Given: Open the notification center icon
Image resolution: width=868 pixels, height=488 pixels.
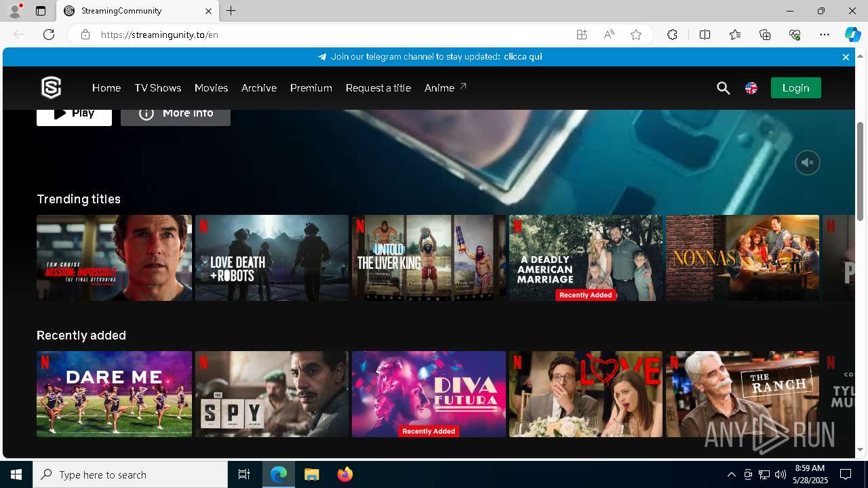Looking at the screenshot, I should (846, 474).
